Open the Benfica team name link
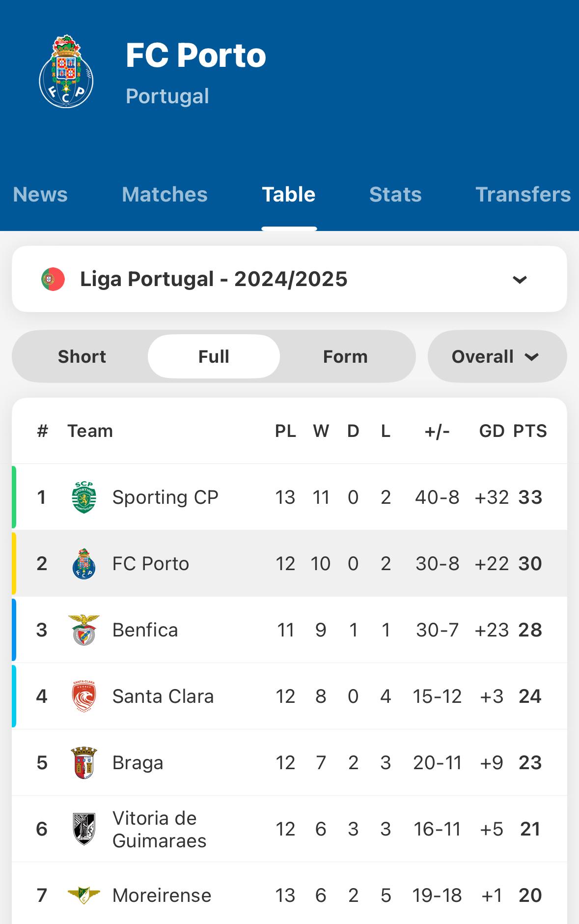This screenshot has width=579, height=924. coord(145,630)
